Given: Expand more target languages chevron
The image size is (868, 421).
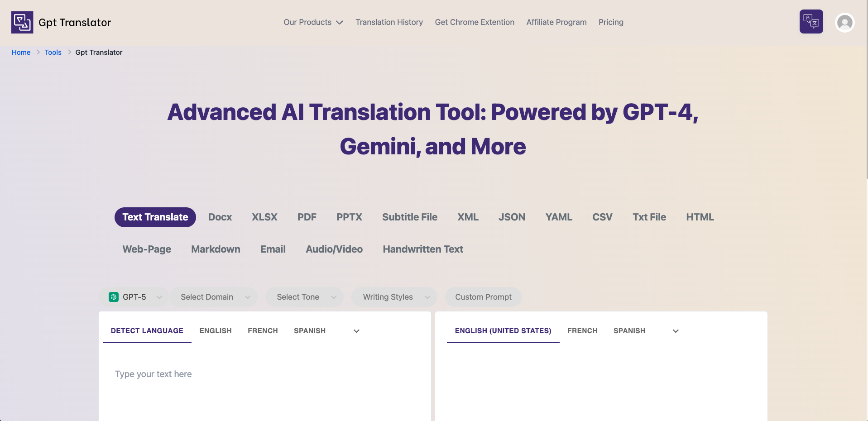Looking at the screenshot, I should pyautogui.click(x=676, y=331).
